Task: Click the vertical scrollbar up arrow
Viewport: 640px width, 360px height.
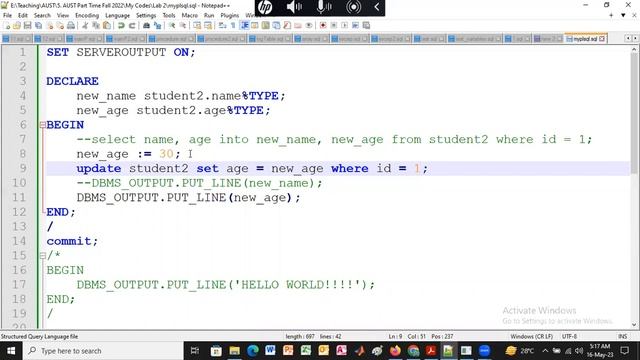Action: tap(634, 50)
